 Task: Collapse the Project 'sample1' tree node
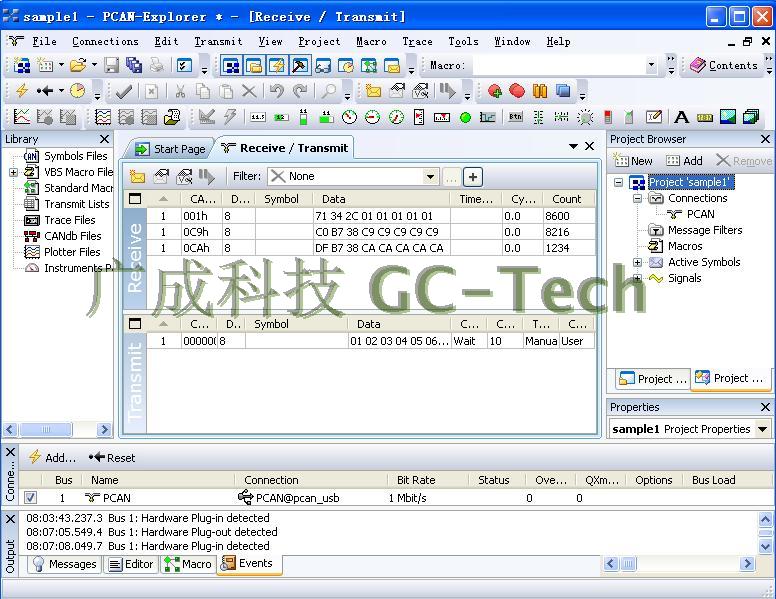[619, 182]
